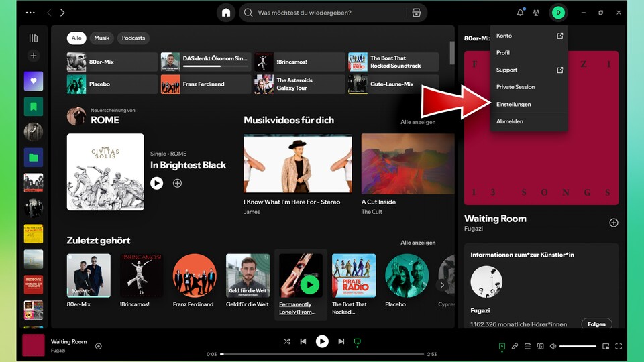Toggle the Now Playing view icon
The width and height of the screenshot is (644, 362).
pos(502,347)
